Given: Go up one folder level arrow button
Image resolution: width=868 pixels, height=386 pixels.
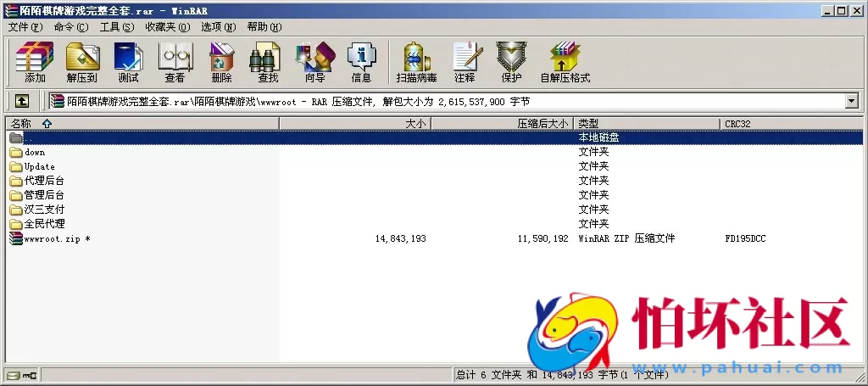Looking at the screenshot, I should [x=21, y=101].
